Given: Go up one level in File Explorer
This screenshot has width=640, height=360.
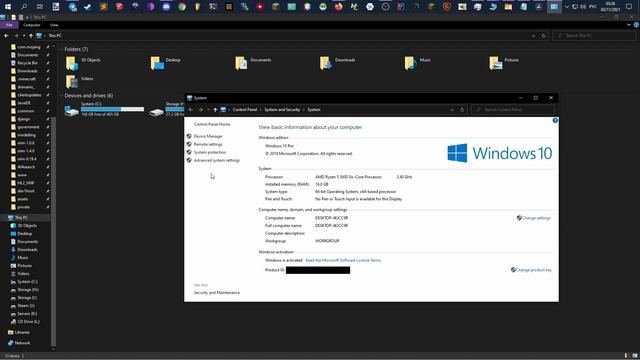Looking at the screenshot, I should (31, 36).
